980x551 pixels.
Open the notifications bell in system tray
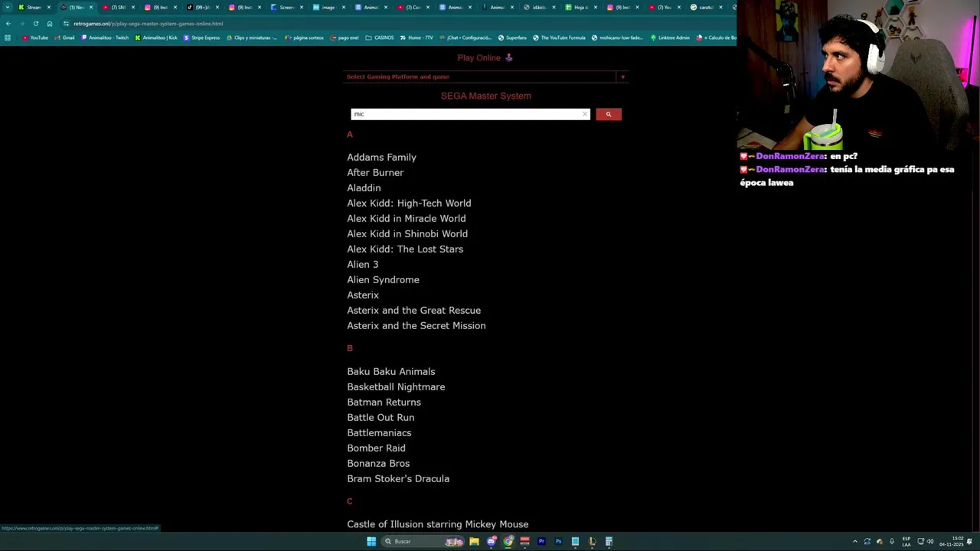coord(969,541)
